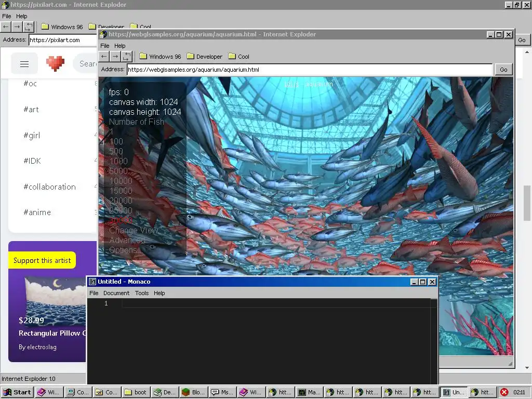This screenshot has width=532, height=399.
Task: Open File menu in aquarium window
Action: [x=105, y=46]
